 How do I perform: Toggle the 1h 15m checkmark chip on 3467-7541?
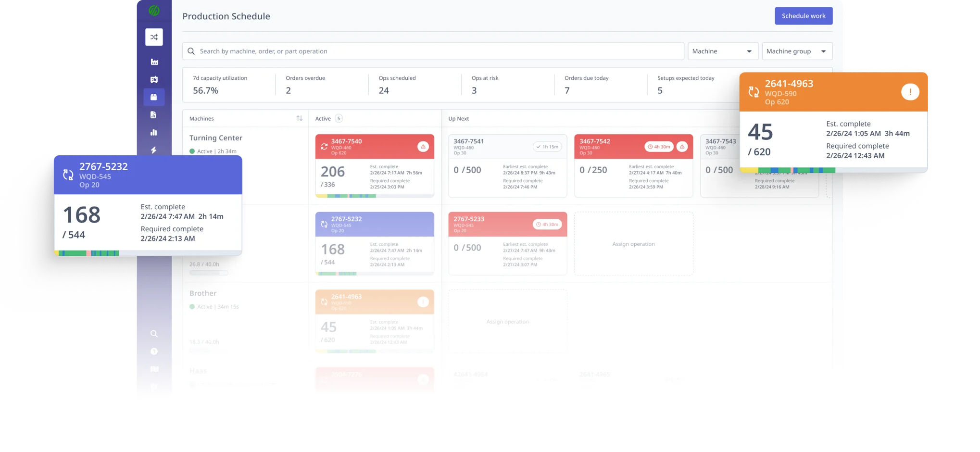[548, 146]
